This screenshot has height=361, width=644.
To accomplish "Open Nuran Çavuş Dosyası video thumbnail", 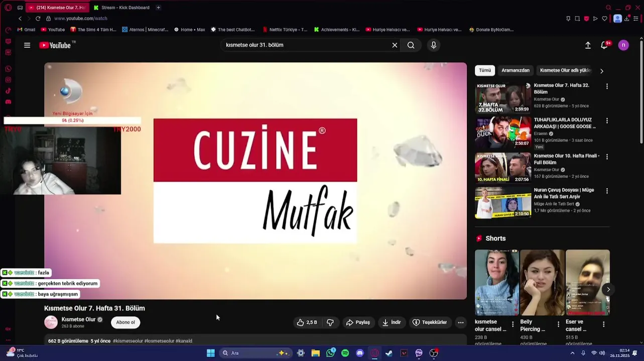I will coord(502,203).
